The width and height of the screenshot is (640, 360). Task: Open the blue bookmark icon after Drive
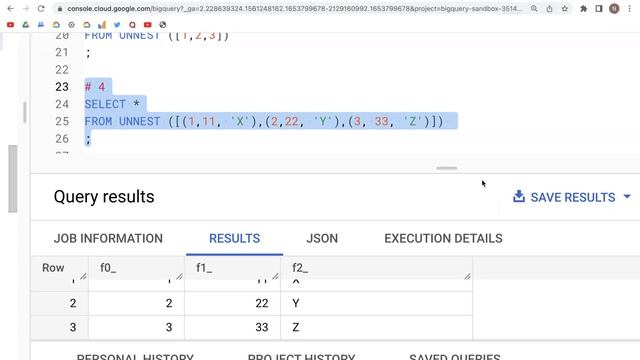click(x=41, y=25)
